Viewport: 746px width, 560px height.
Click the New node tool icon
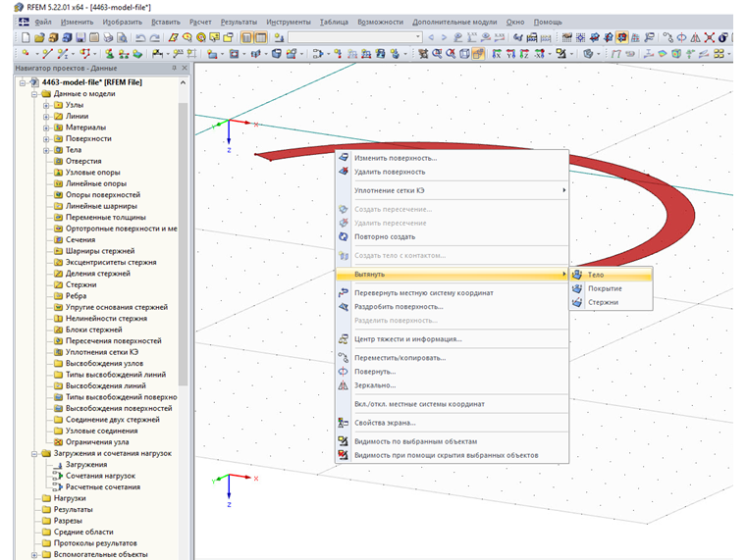pos(26,54)
